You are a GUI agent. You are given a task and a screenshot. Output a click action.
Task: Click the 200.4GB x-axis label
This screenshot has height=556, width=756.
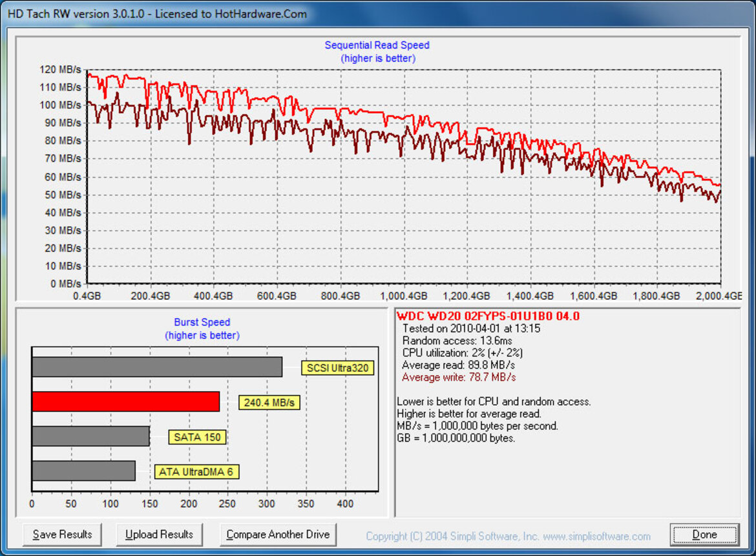151,295
